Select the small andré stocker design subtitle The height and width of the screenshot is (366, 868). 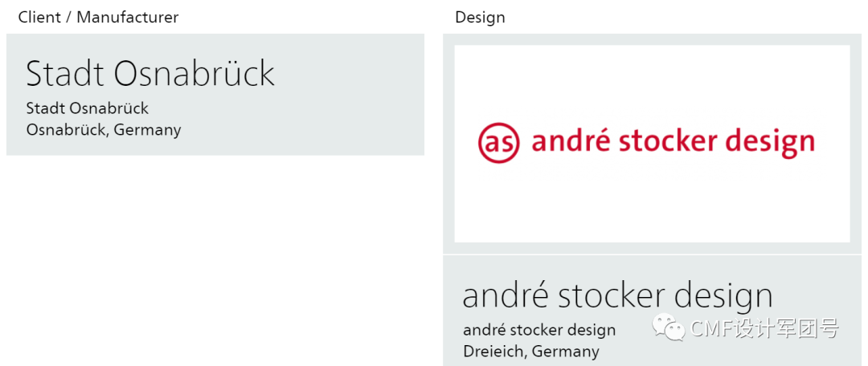pyautogui.click(x=539, y=330)
